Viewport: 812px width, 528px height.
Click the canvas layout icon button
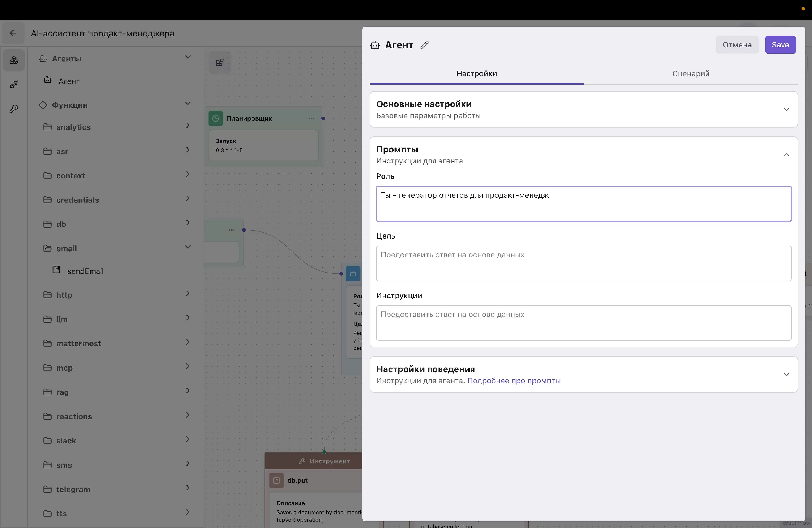[220, 62]
